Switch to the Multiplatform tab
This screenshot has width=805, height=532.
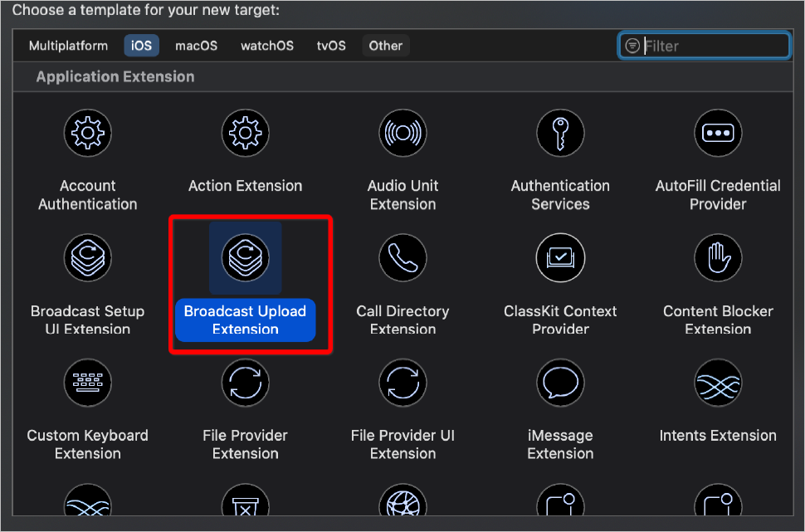pyautogui.click(x=68, y=46)
